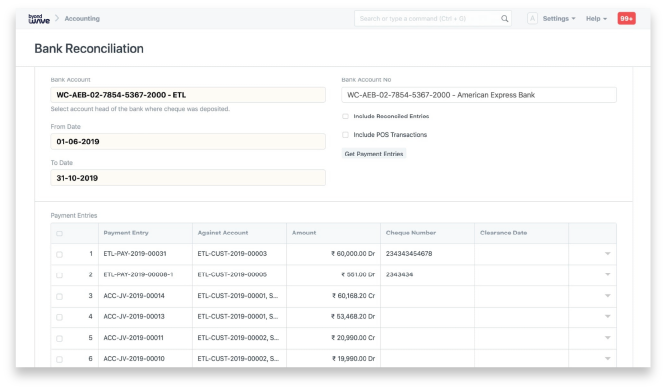Click amount ₹ 551.00 Dr
The image size is (666, 390).
[x=358, y=274]
